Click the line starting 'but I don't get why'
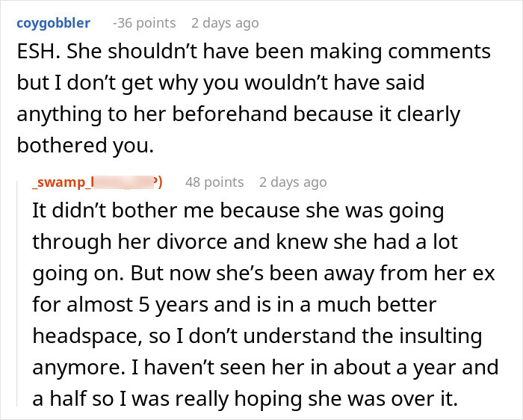 click(220, 83)
